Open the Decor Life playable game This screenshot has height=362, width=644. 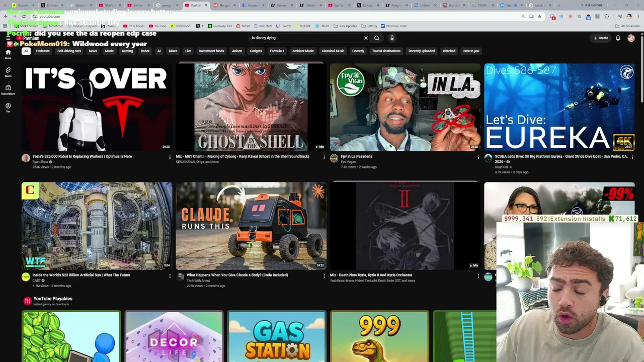point(174,336)
